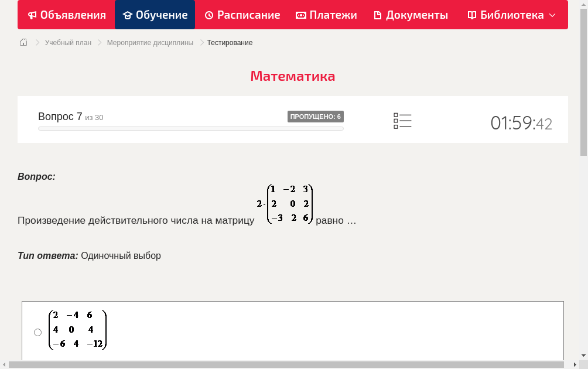Click the first answer matrix option
The width and height of the screenshot is (588, 369).
[78, 330]
